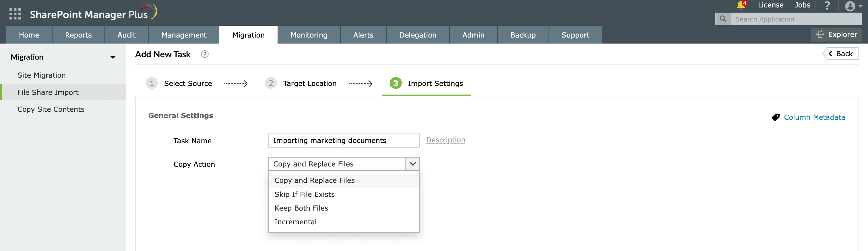The width and height of the screenshot is (868, 251).
Task: Open Copy Site Contents in sidebar
Action: [51, 109]
